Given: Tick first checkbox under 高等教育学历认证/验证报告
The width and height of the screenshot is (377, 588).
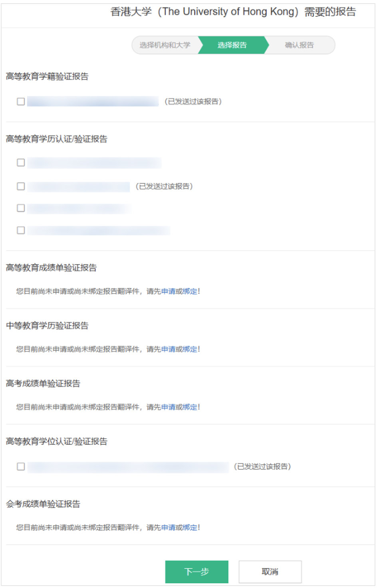Looking at the screenshot, I should tap(21, 163).
